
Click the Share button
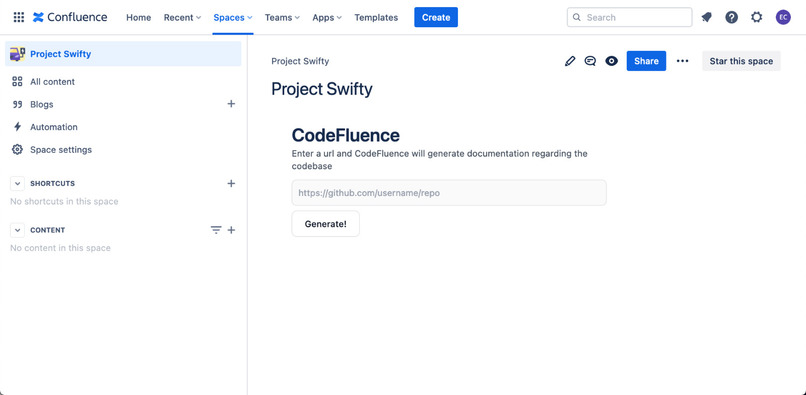646,61
